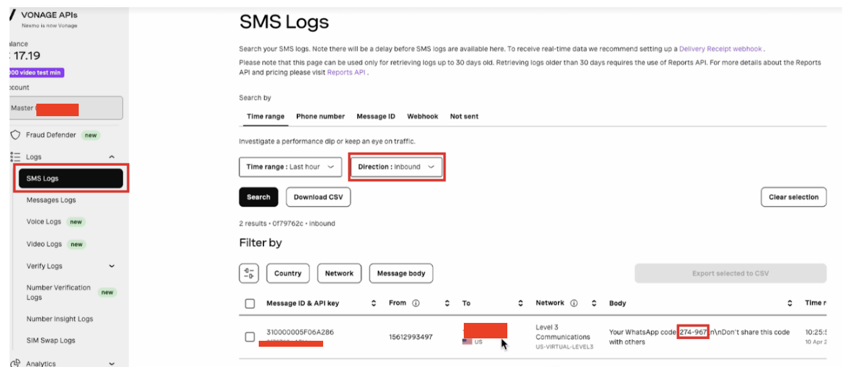Switch to the Time range search tab

point(265,117)
